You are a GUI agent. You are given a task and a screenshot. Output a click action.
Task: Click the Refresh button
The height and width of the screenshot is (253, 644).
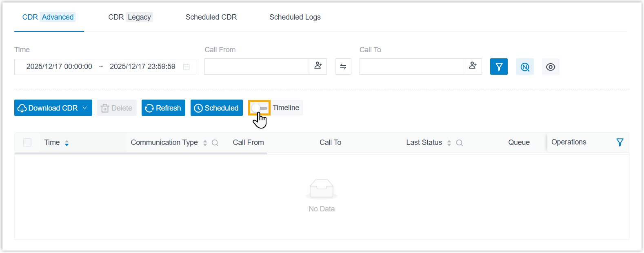(163, 108)
